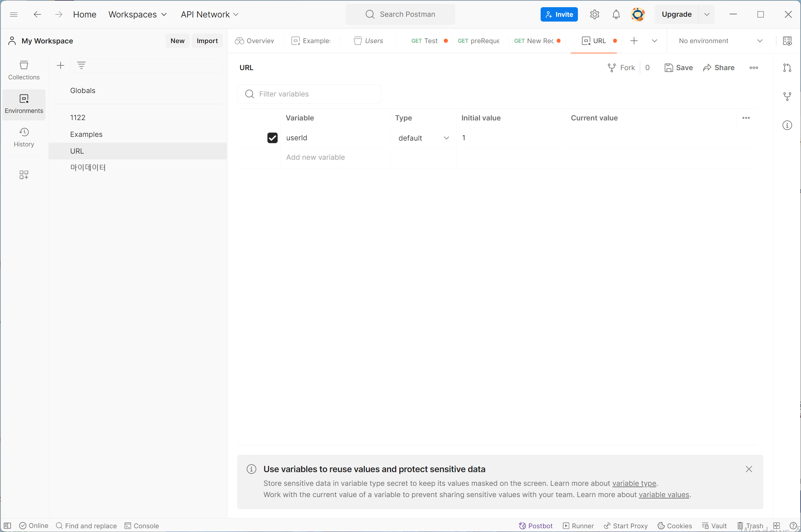
Task: Open the History sidebar panel
Action: pos(24,137)
